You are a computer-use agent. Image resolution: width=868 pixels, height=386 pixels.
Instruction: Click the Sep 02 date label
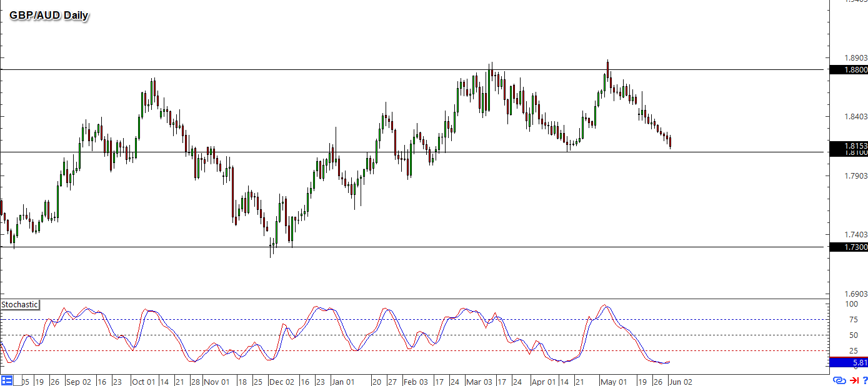click(77, 381)
